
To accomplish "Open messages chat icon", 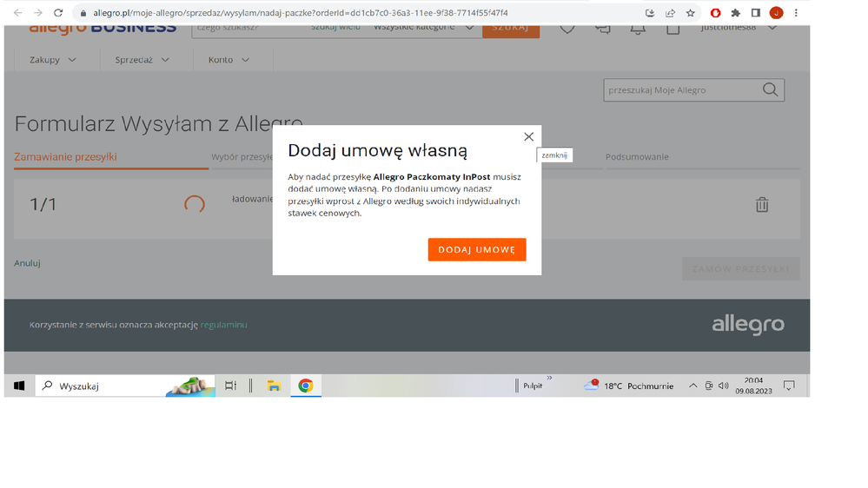I will pyautogui.click(x=602, y=29).
